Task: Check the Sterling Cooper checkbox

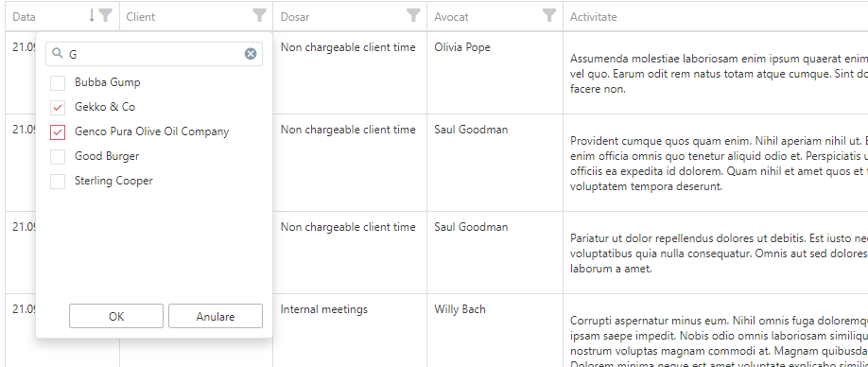Action: click(58, 181)
